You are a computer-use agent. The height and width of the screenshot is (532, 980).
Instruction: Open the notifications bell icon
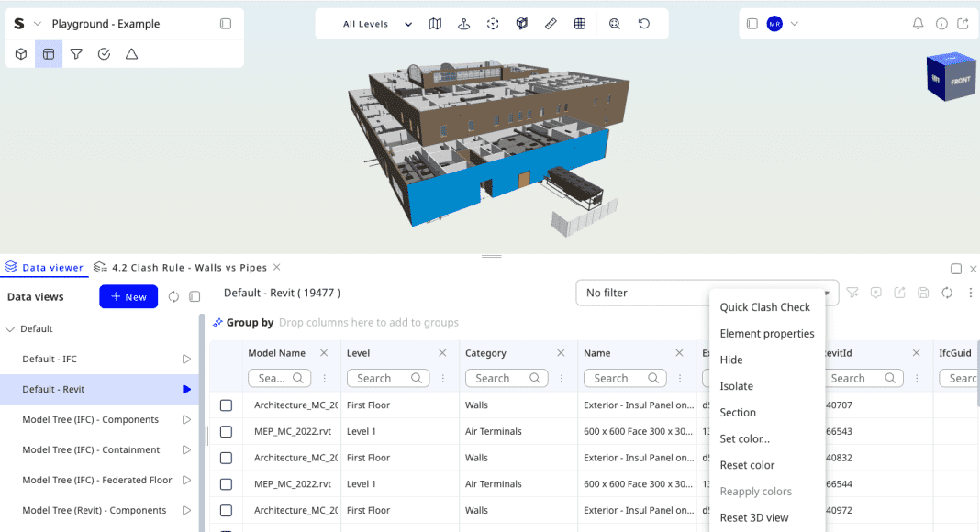[918, 24]
